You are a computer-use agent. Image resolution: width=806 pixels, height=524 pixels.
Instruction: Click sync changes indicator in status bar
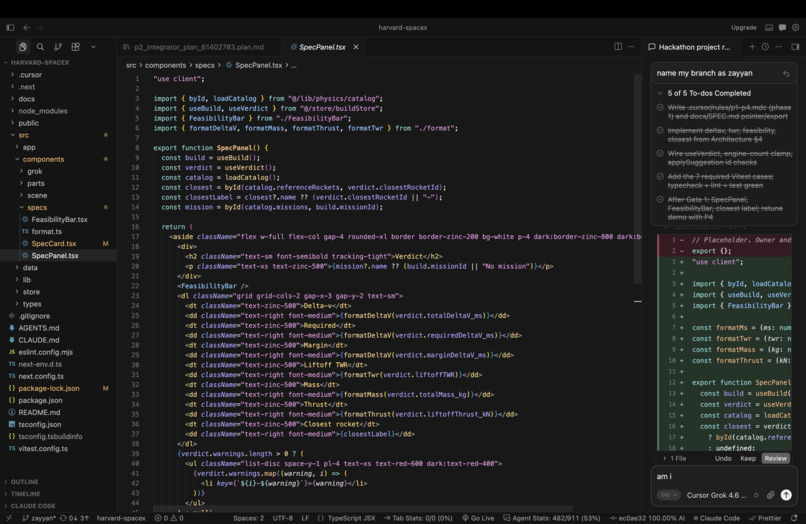(75, 518)
